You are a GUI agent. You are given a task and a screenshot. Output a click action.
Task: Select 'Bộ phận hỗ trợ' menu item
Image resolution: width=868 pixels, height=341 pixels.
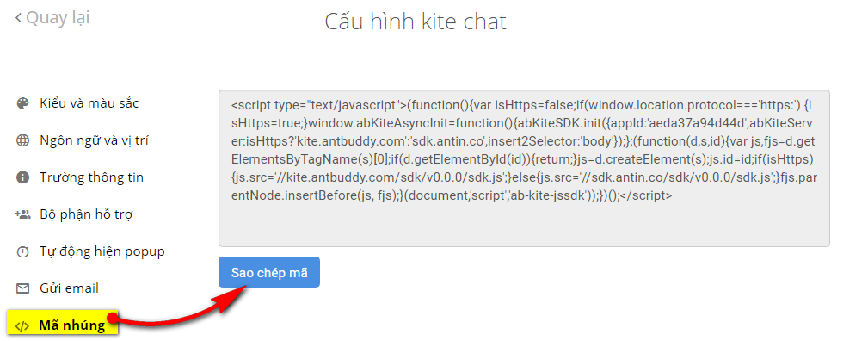(86, 214)
